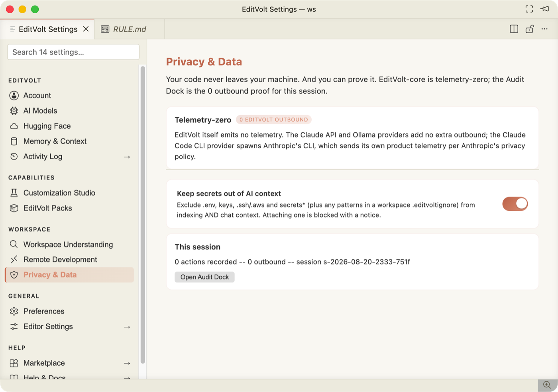Open Customization Studio

click(69, 193)
